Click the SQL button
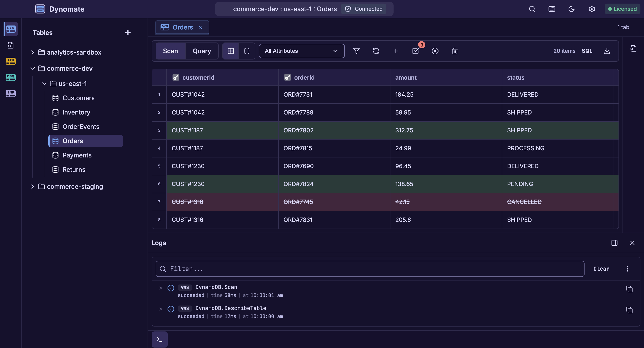 point(587,51)
